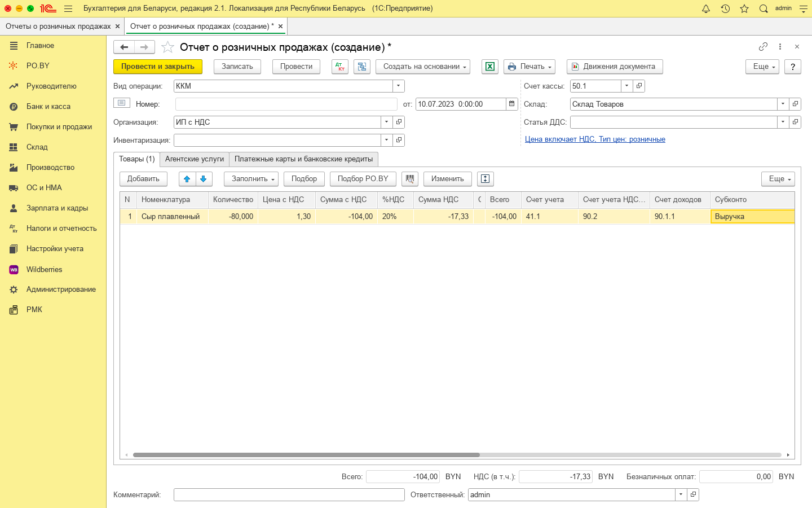Add document to favorites star
This screenshot has height=508, width=812.
[167, 47]
